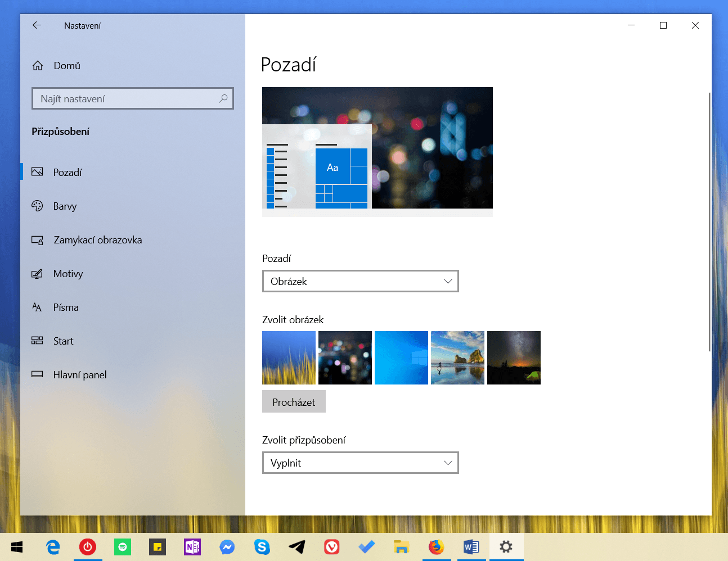Launch OneNote from the taskbar
The height and width of the screenshot is (561, 728).
pos(192,547)
